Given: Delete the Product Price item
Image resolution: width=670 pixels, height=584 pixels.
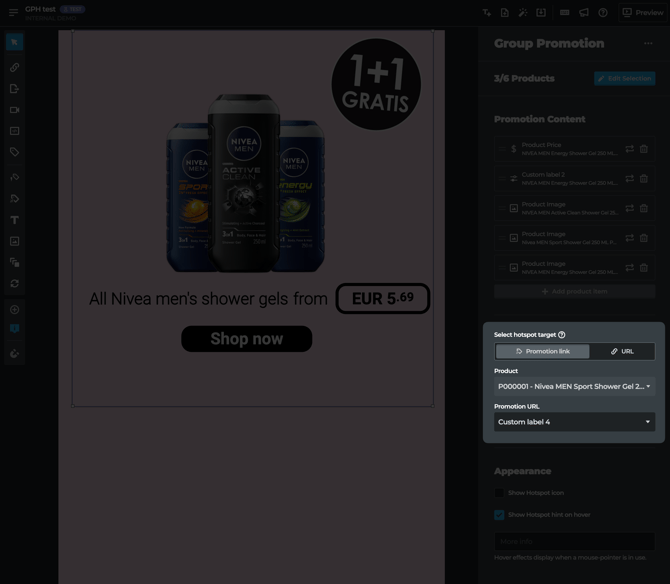Looking at the screenshot, I should point(644,149).
